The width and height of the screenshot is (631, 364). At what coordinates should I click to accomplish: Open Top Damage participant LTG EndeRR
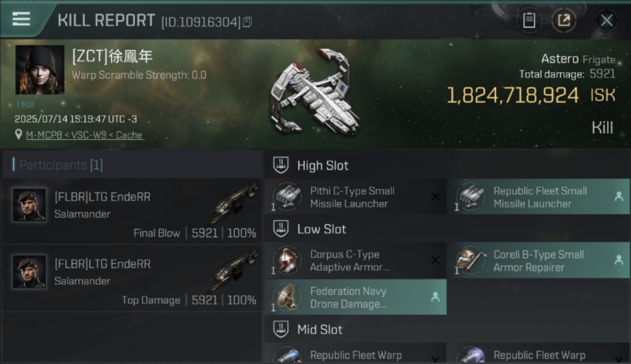pyautogui.click(x=132, y=279)
